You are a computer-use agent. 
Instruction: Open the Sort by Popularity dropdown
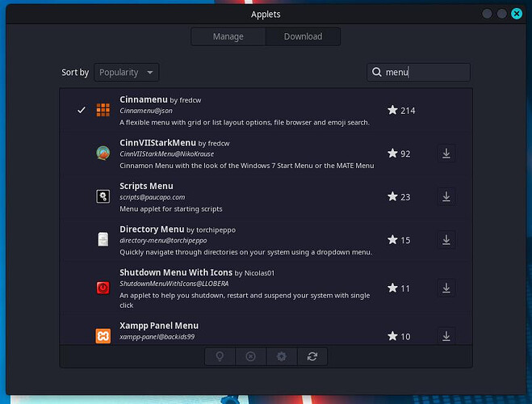(x=126, y=73)
